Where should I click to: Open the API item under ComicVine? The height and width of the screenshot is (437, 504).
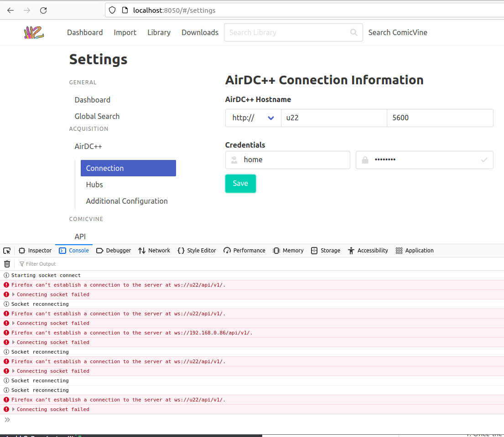coord(80,236)
